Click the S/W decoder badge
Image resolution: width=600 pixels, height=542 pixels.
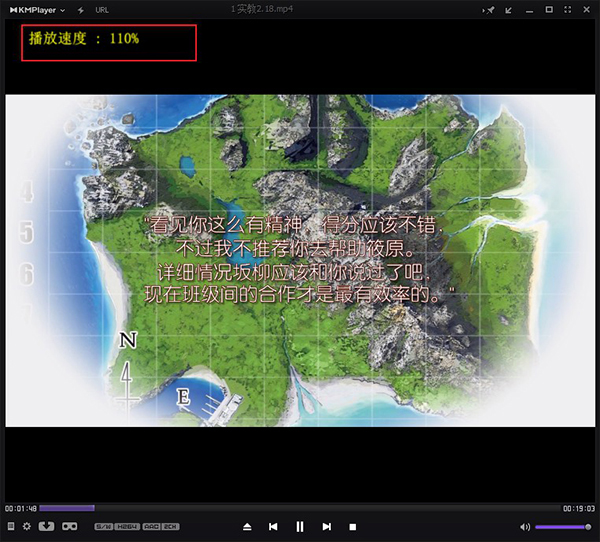[x=103, y=526]
